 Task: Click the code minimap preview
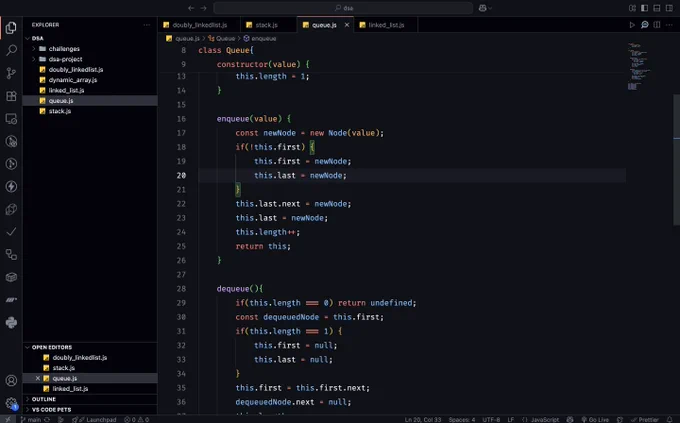pyautogui.click(x=639, y=66)
